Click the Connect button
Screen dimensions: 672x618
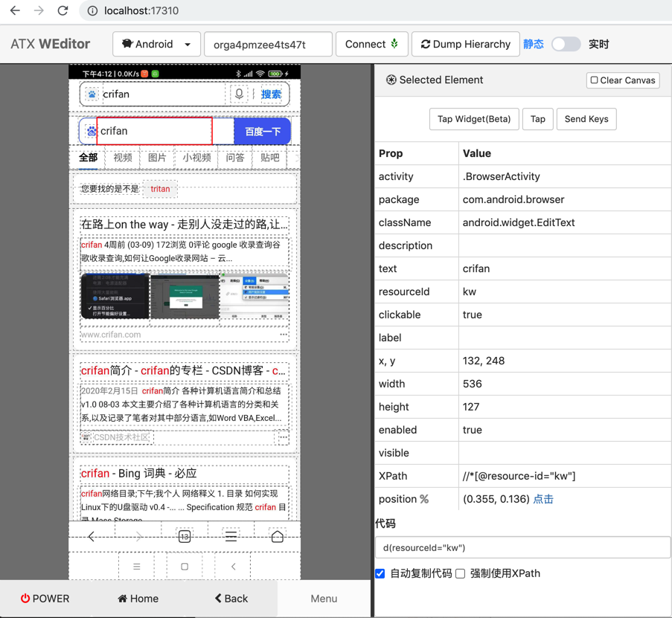tap(371, 44)
